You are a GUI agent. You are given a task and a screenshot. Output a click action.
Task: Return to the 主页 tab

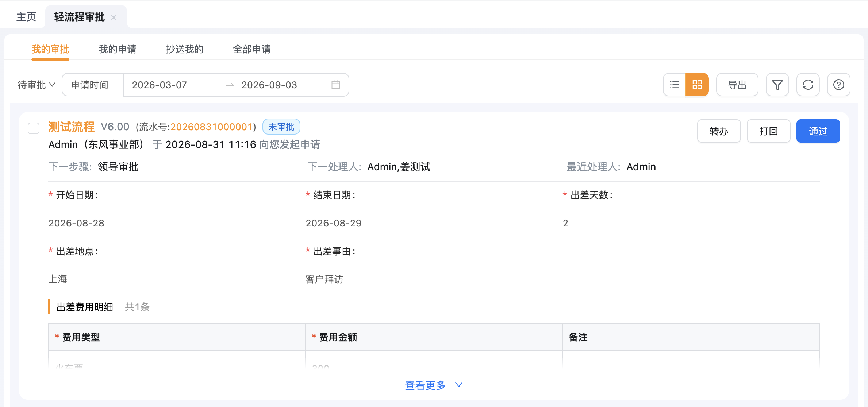point(26,17)
